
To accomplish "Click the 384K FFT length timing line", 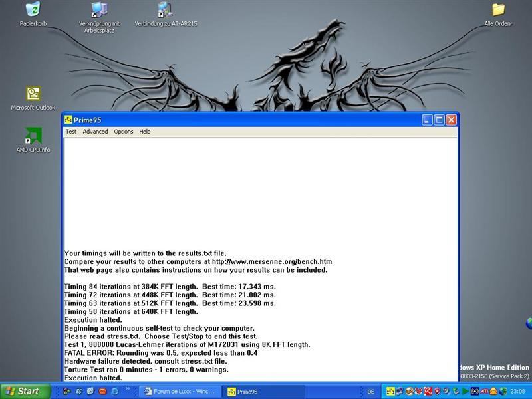I will point(170,287).
